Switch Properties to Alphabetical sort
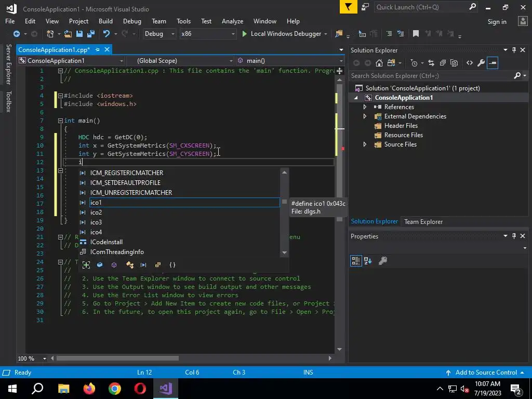 368,261
